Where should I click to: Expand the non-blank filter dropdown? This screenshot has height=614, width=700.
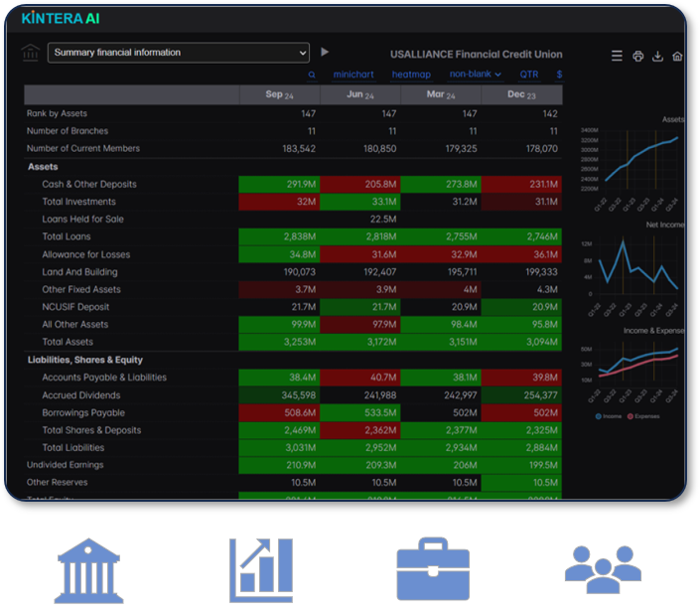pos(475,75)
